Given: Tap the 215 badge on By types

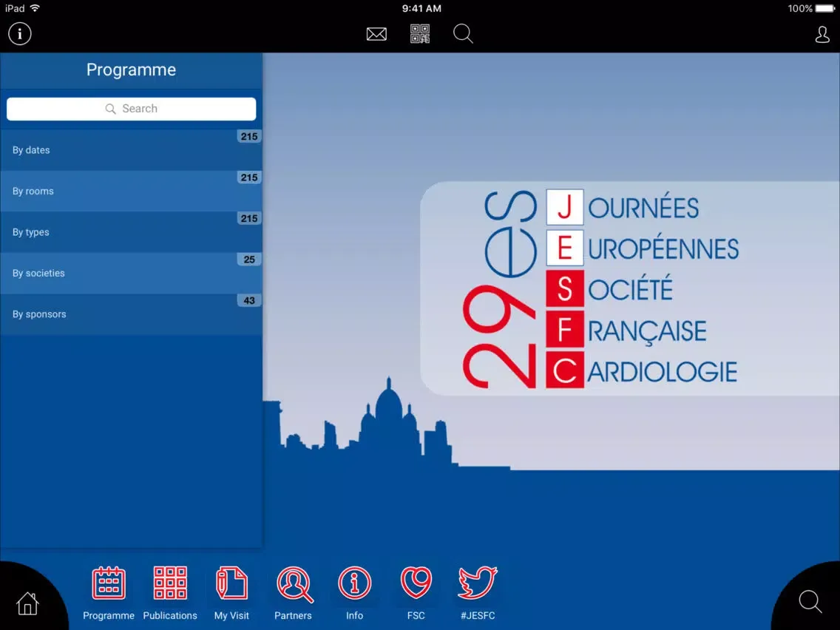Looking at the screenshot, I should click(x=249, y=219).
